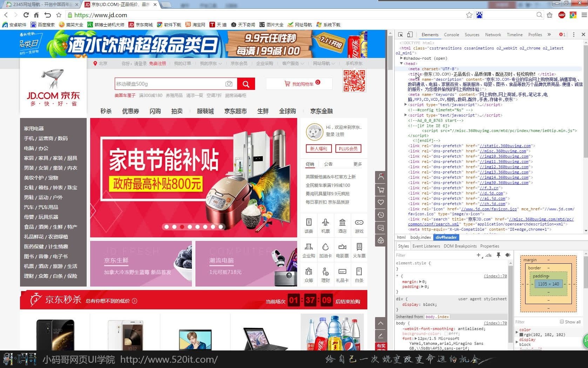Open the 加油卡 fuel card icon
This screenshot has height=368, width=588.
pos(326,250)
